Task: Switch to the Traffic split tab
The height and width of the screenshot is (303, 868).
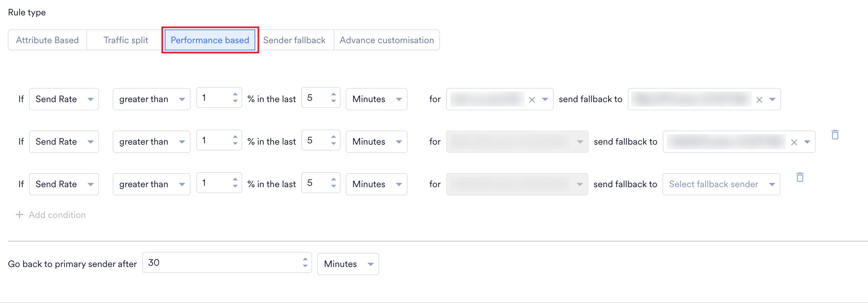Action: click(125, 40)
